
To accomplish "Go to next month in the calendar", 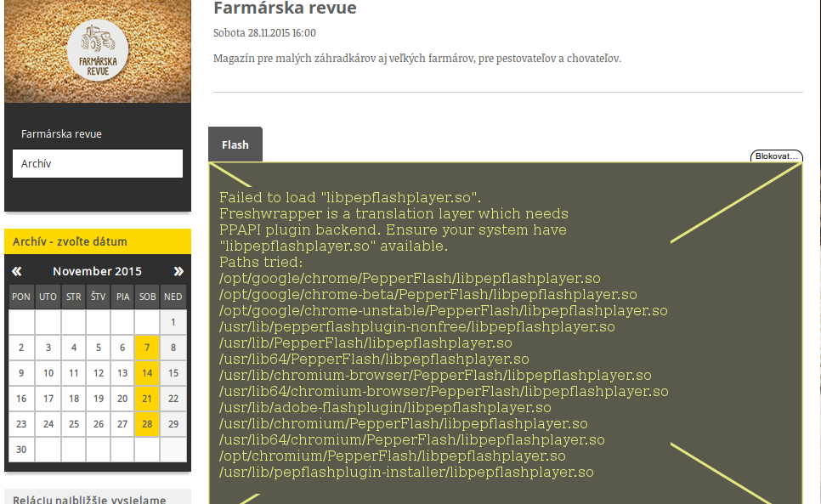I will [178, 271].
